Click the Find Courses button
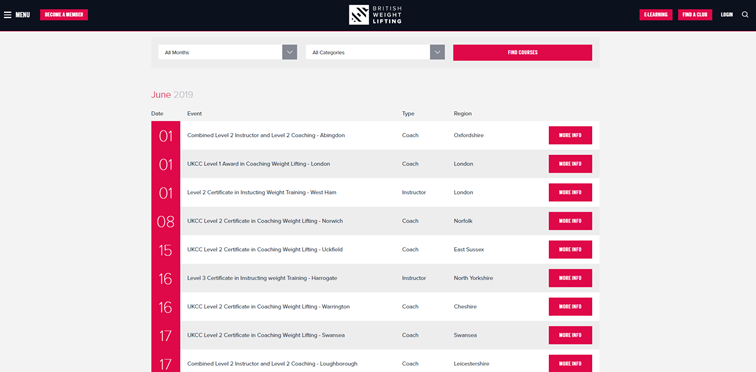Screen dimensions: 756x372 tap(522, 53)
